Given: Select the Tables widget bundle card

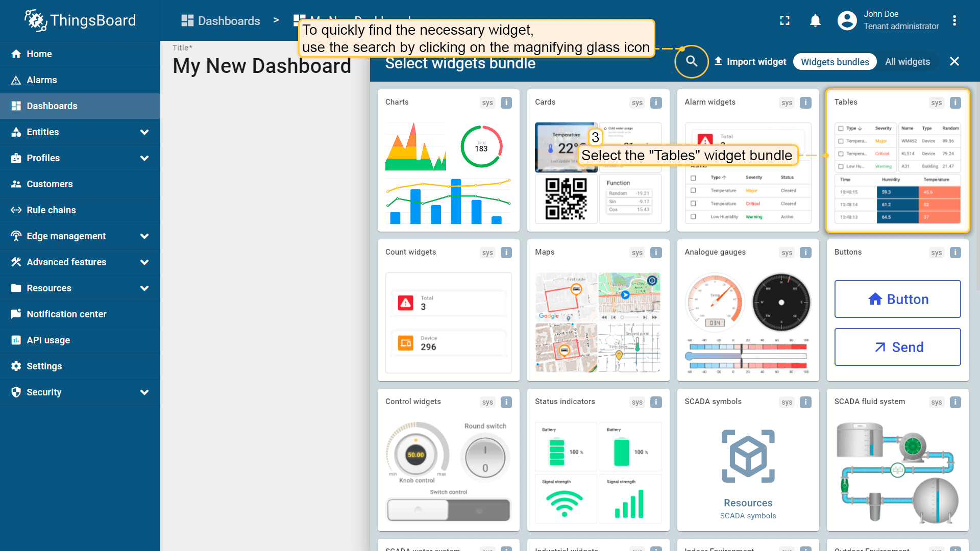Looking at the screenshot, I should pyautogui.click(x=897, y=161).
